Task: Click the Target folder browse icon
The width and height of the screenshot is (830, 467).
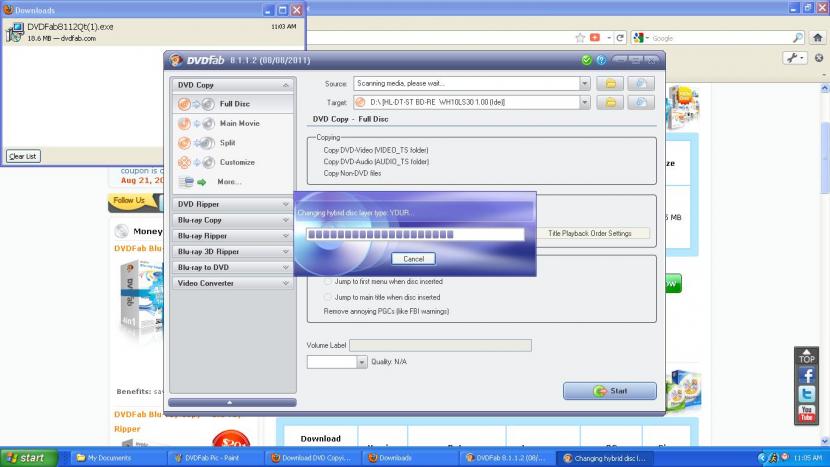Action: pyautogui.click(x=610, y=102)
